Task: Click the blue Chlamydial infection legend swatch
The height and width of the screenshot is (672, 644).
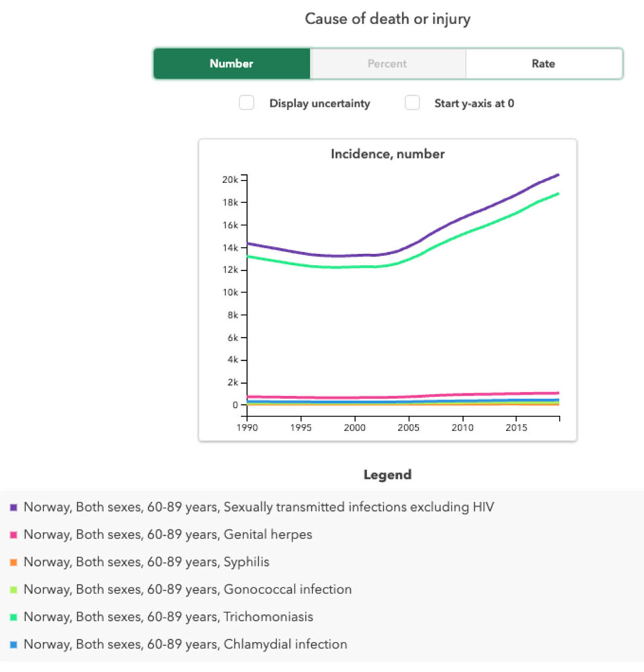Action: [13, 645]
